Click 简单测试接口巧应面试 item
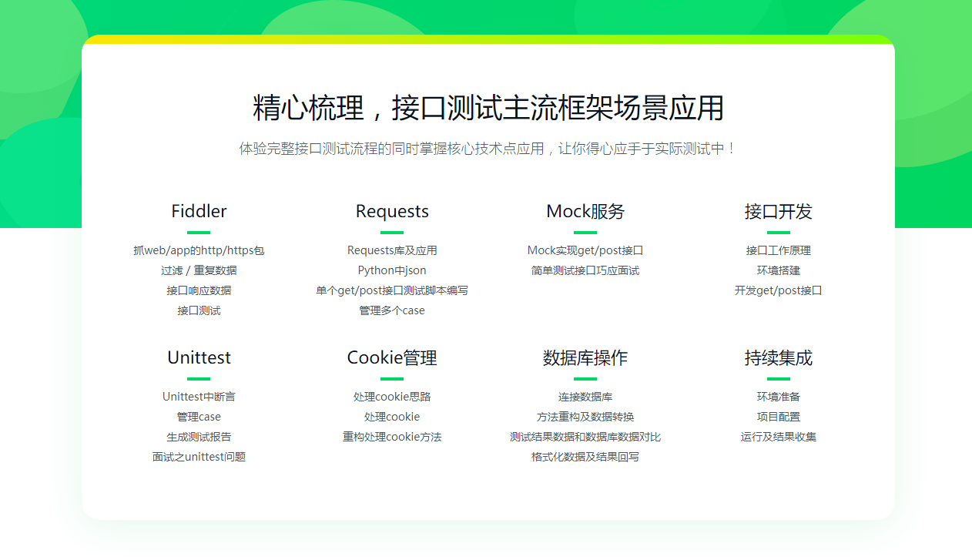 coord(585,270)
